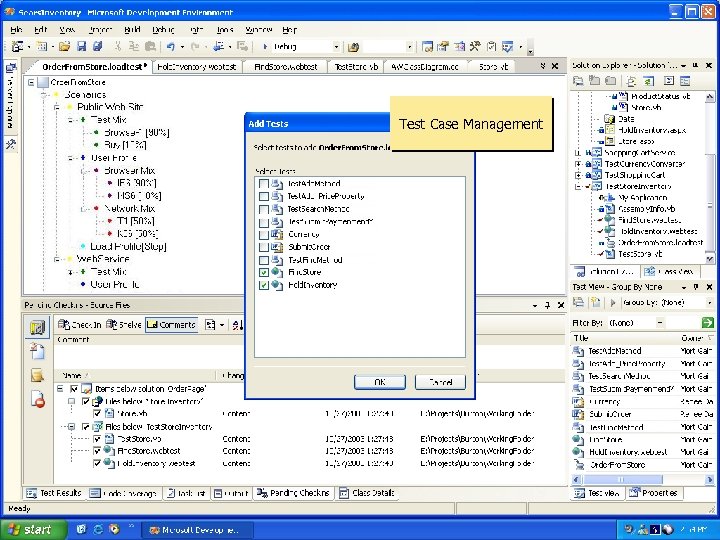Click the green apply filter arrow
Image resolution: width=720 pixels, height=540 pixels.
pos(709,322)
